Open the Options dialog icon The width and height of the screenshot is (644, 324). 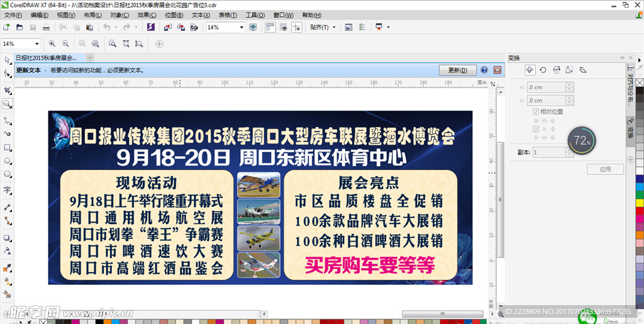click(362, 27)
